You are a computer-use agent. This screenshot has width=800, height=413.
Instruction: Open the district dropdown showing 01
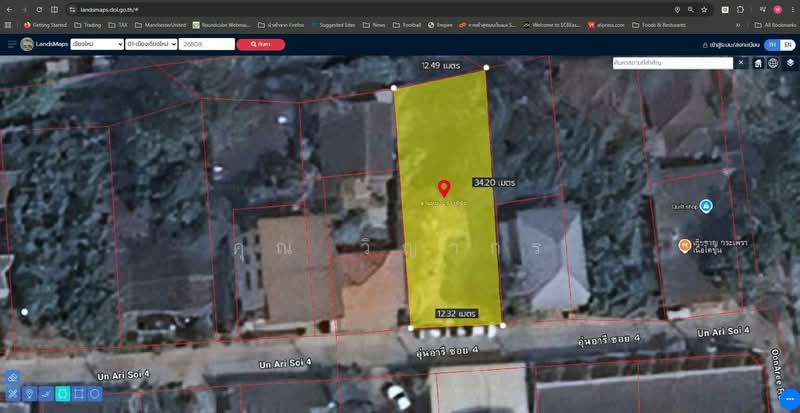tap(151, 44)
